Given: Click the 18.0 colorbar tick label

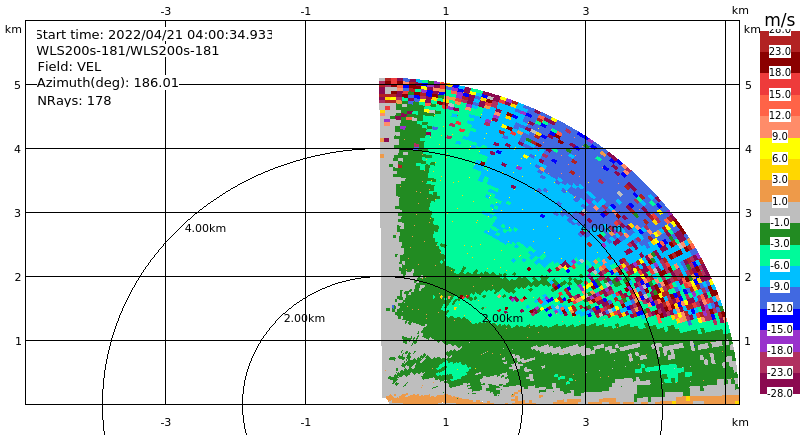Looking at the screenshot, I should (x=780, y=72).
